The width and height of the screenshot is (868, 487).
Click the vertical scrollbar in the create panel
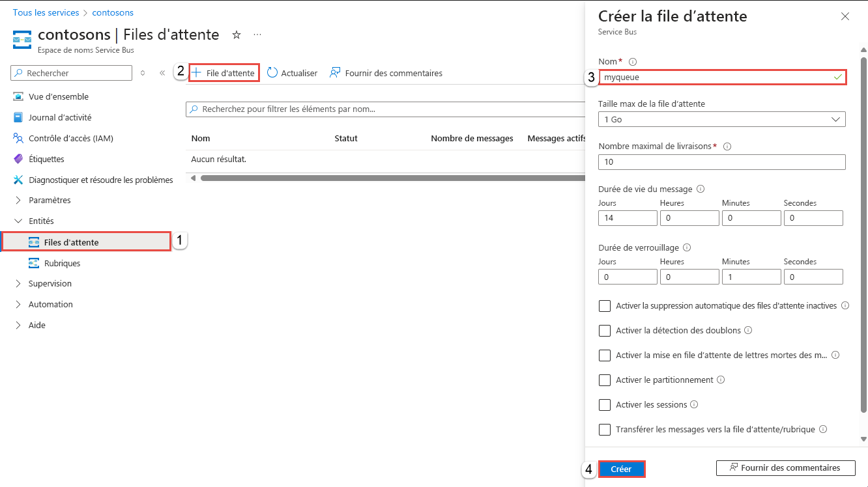tap(864, 234)
